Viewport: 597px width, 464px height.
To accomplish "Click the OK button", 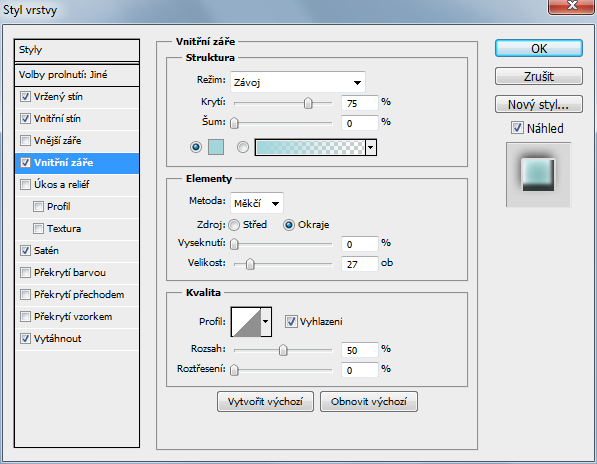I will 539,48.
